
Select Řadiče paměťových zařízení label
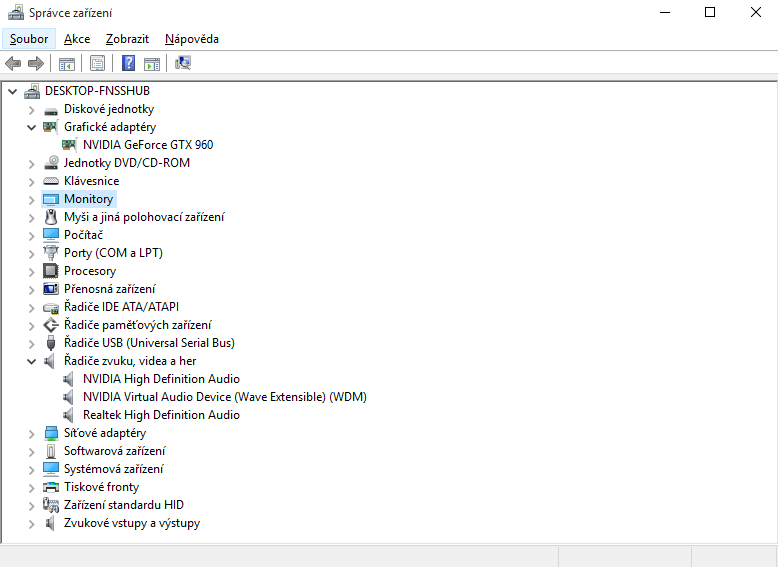point(137,325)
